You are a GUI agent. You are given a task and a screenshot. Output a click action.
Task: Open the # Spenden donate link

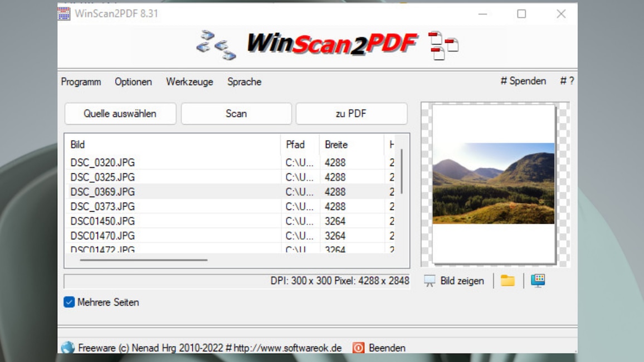click(x=523, y=81)
